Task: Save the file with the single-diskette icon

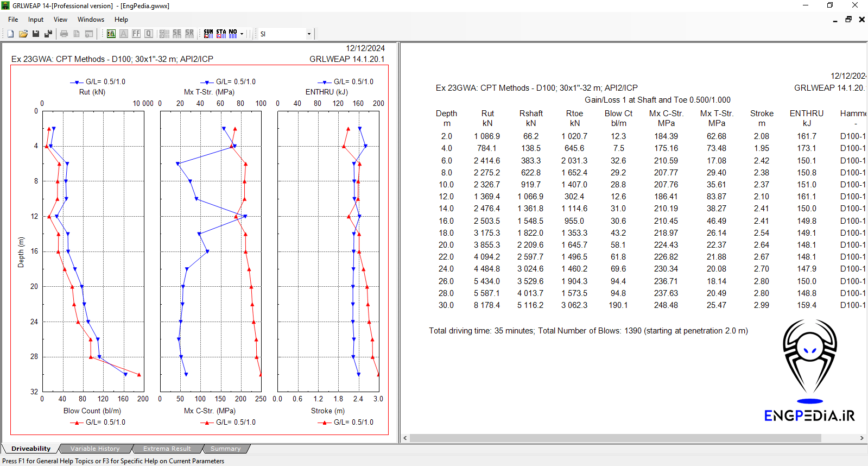Action: coord(36,34)
